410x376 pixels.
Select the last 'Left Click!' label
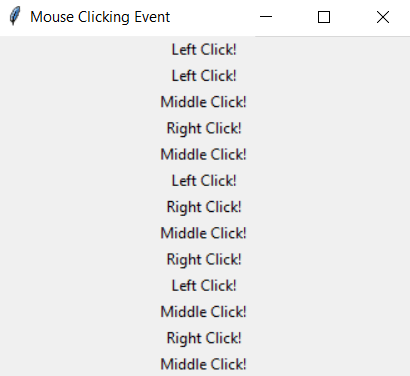point(204,286)
